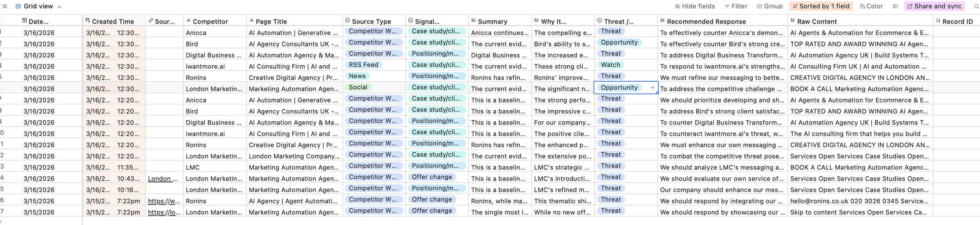Select the RSS Feed source type tag
Image resolution: width=980 pixels, height=225 pixels.
[364, 65]
